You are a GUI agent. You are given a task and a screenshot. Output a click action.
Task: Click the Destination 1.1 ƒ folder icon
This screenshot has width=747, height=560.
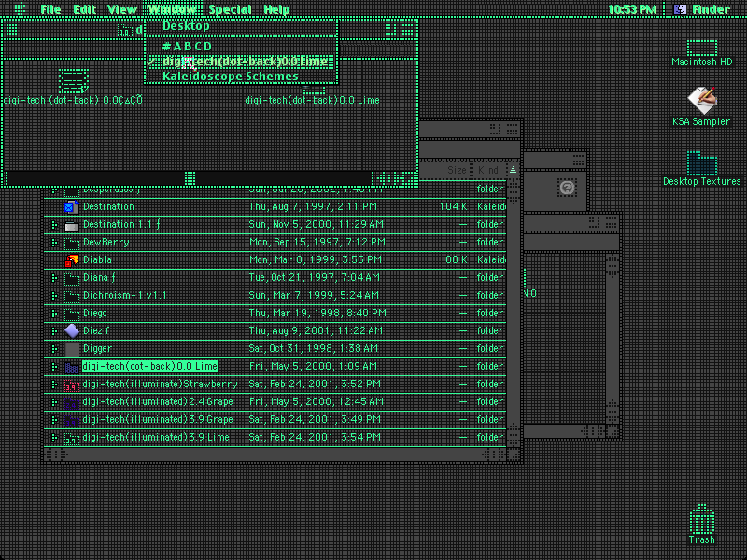point(72,225)
